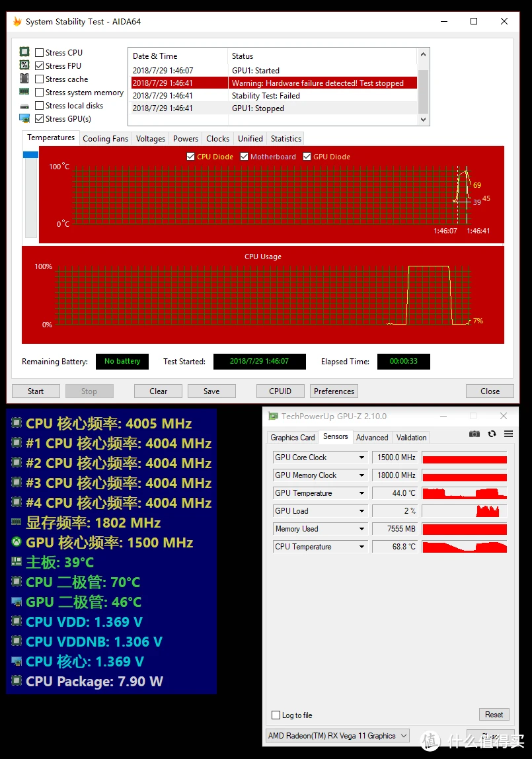
Task: Click the chip icon next to CPU VDD
Action: pos(17,621)
